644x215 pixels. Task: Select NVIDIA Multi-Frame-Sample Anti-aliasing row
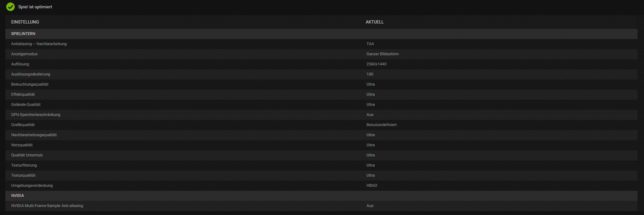[x=321, y=206]
